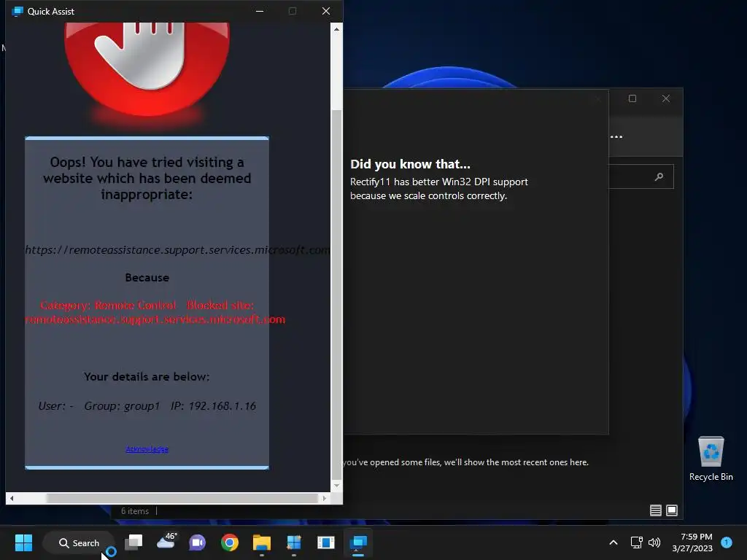
Task: Click Quick Assist vertical scrollbar up arrow
Action: (x=336, y=29)
